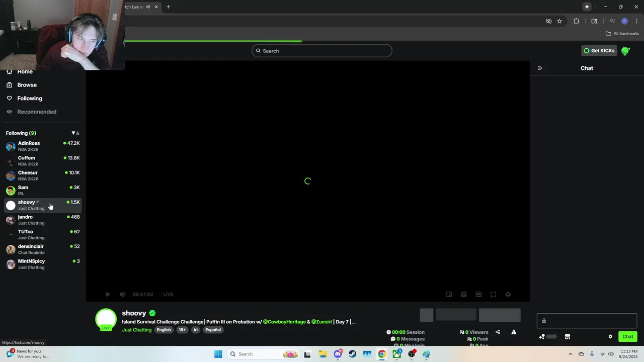Collapse the chat panel icon
Viewport: 644px width, 362px height.
[x=540, y=68]
